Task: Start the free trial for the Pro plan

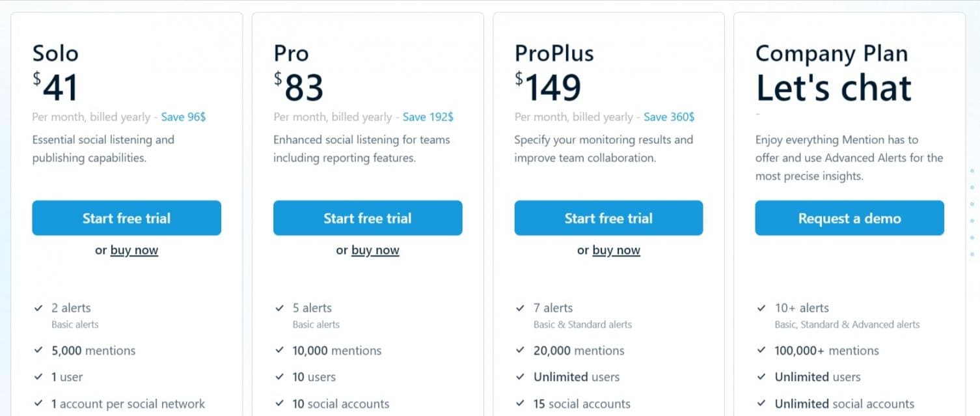Action: pos(367,218)
